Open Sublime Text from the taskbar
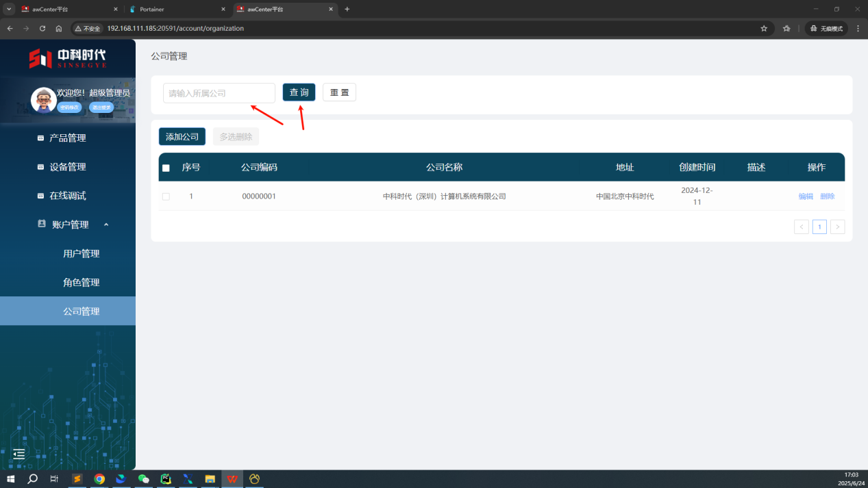The height and width of the screenshot is (488, 868). (77, 479)
